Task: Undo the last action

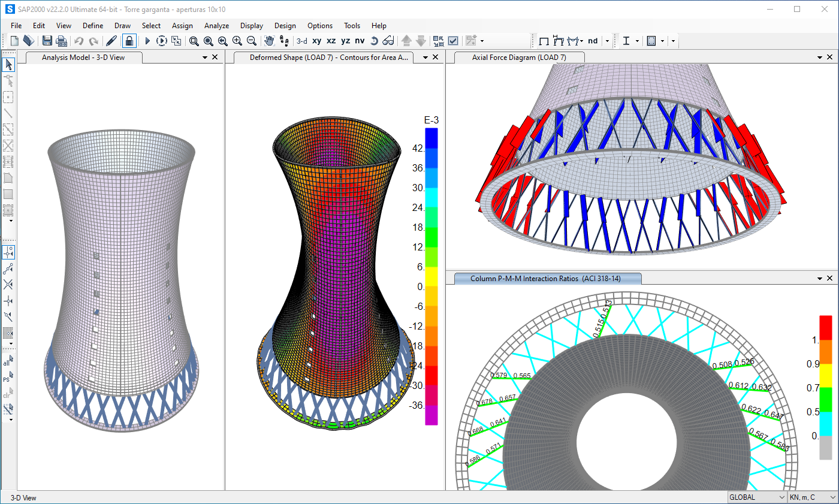Action: pos(78,40)
